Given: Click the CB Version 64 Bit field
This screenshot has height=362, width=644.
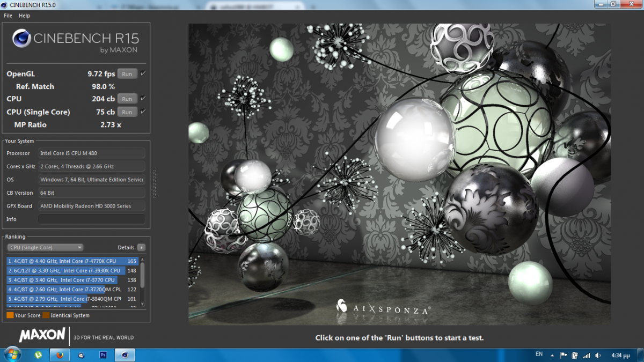Looking at the screenshot, I should click(91, 193).
